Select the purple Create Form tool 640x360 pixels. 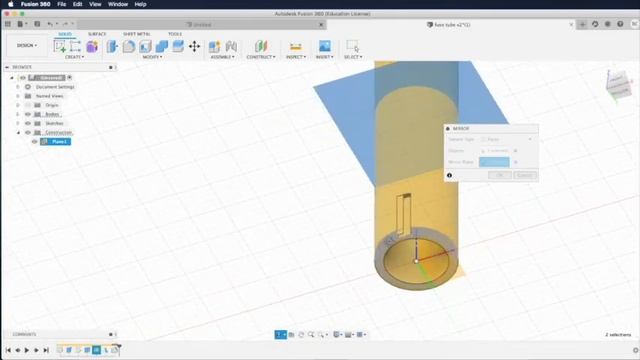tap(92, 46)
